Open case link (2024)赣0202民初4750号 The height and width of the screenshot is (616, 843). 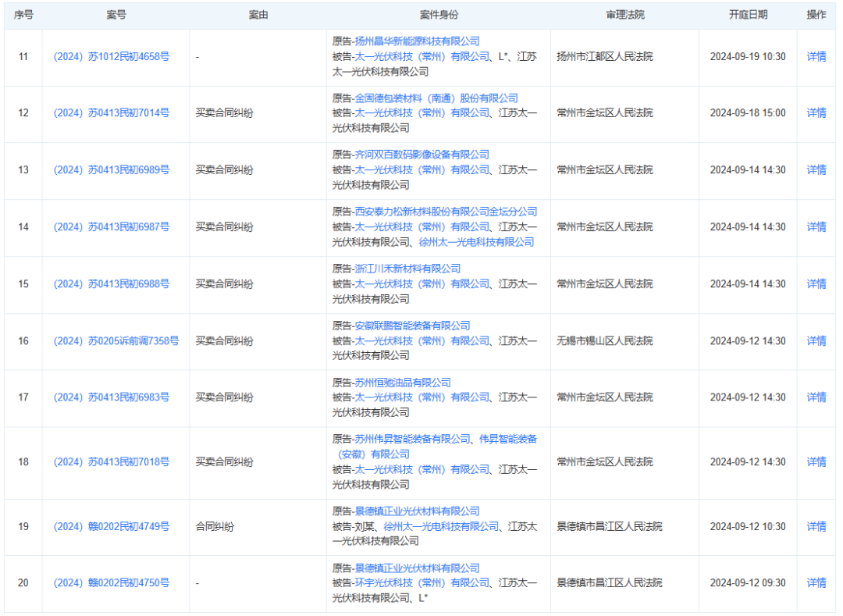(111, 583)
